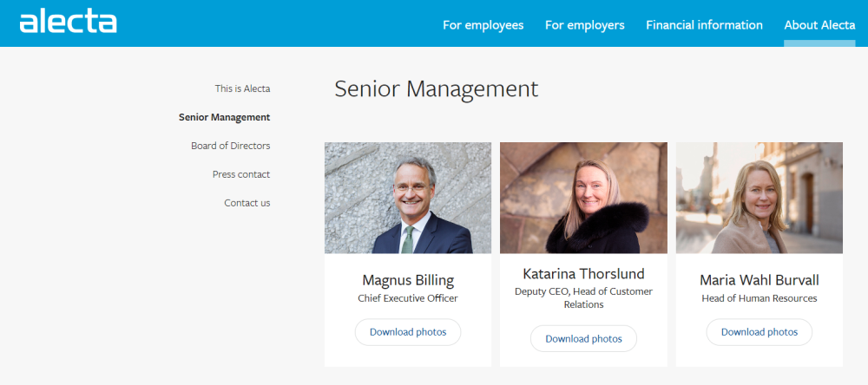Image resolution: width=868 pixels, height=385 pixels.
Task: Open the Press contact page
Action: 241,174
